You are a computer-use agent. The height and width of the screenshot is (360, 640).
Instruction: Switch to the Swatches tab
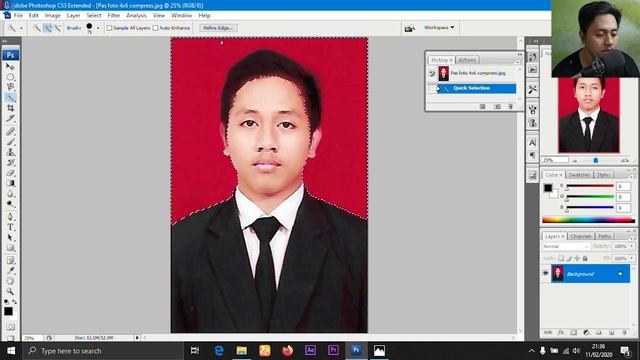pyautogui.click(x=579, y=175)
